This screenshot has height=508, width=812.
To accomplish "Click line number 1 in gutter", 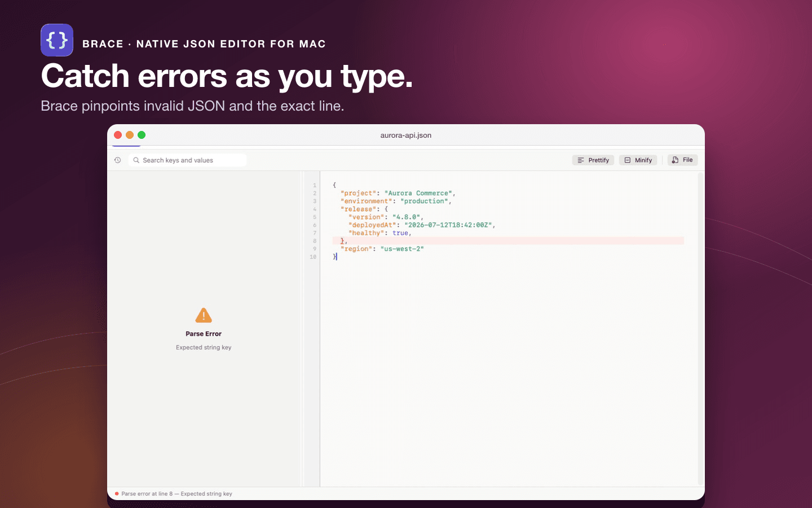I will click(x=315, y=186).
